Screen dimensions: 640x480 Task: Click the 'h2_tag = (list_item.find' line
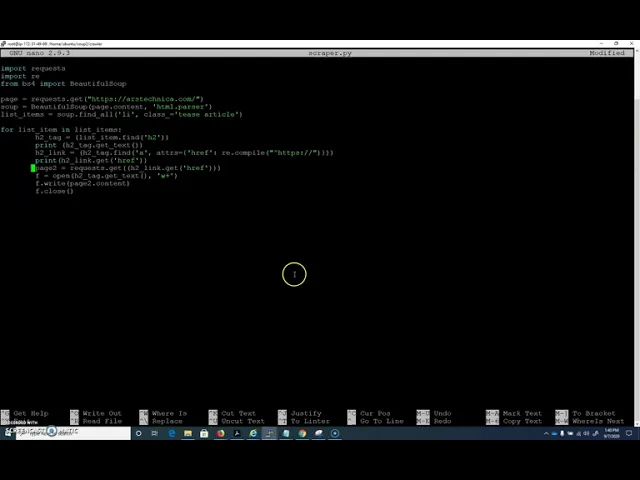point(102,138)
